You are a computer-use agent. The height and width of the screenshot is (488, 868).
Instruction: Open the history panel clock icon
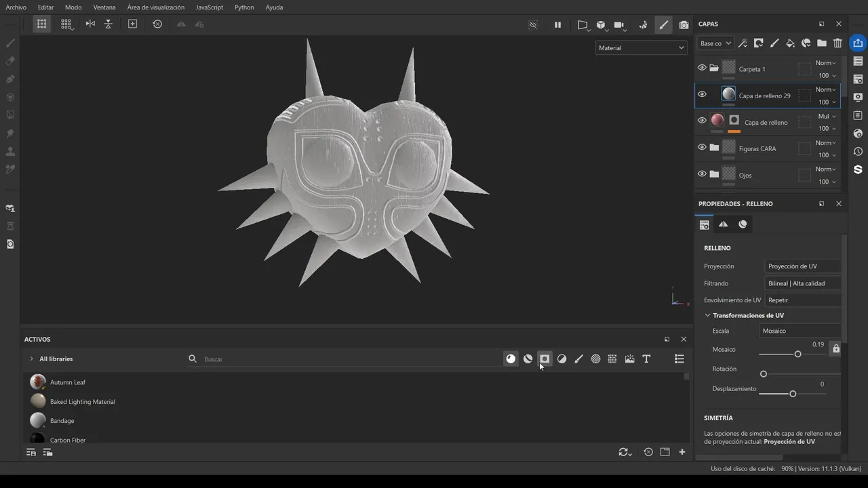point(858,151)
